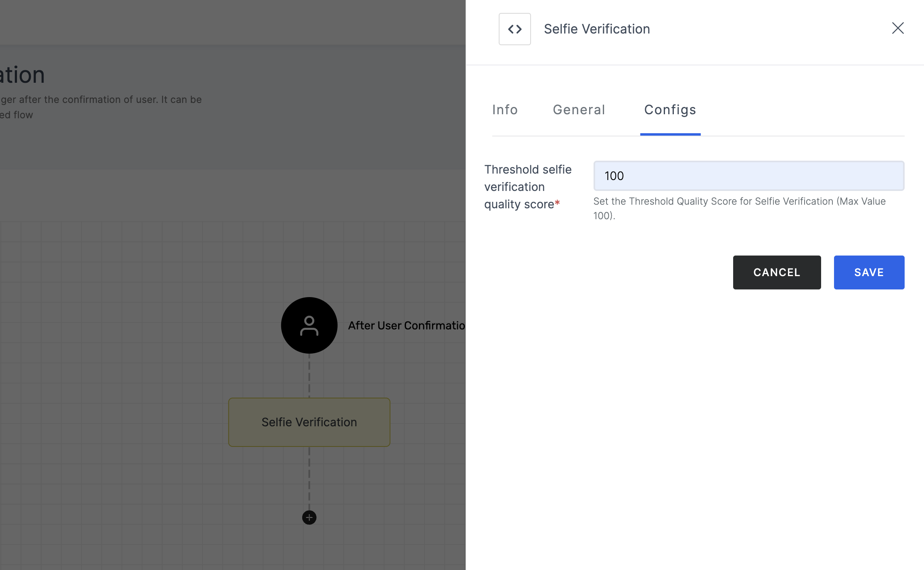Focus the threshold quality score input field
The image size is (924, 570).
tap(749, 176)
